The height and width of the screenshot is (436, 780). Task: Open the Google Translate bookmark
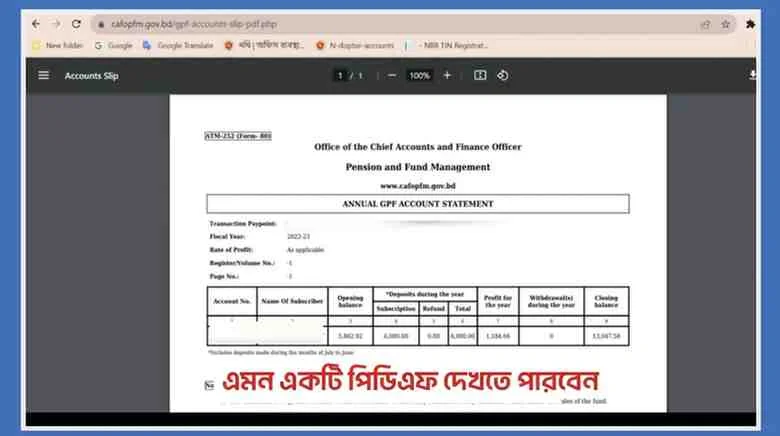[x=178, y=45]
